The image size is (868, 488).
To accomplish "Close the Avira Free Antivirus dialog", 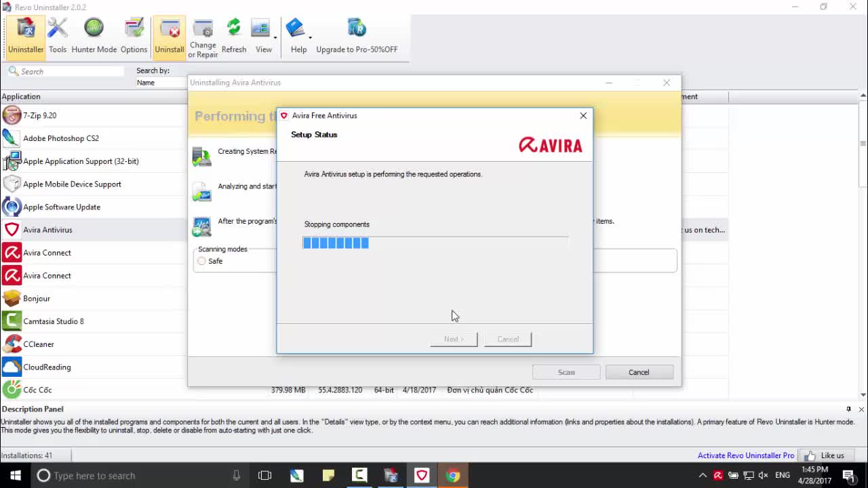I will (x=583, y=115).
